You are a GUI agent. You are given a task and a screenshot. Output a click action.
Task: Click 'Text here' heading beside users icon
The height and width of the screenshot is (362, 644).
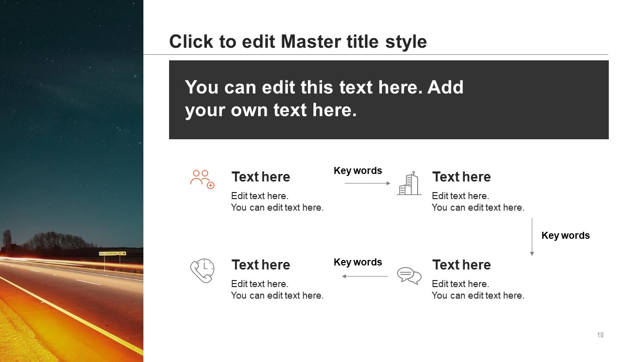pos(261,177)
